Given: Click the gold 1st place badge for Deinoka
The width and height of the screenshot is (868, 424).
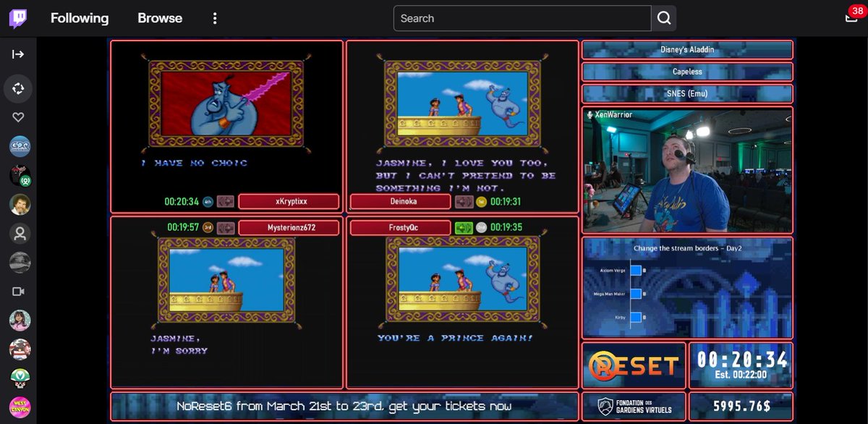Looking at the screenshot, I should point(481,202).
